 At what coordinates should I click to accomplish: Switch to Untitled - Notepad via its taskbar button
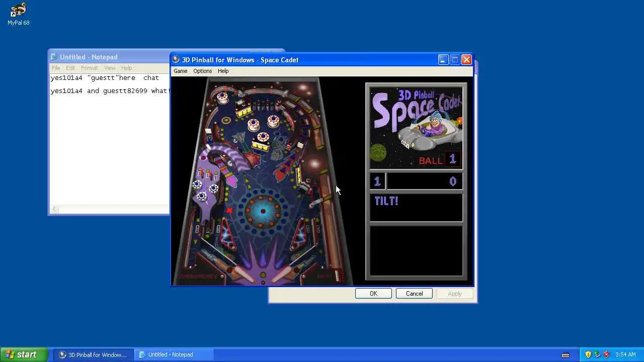click(174, 354)
